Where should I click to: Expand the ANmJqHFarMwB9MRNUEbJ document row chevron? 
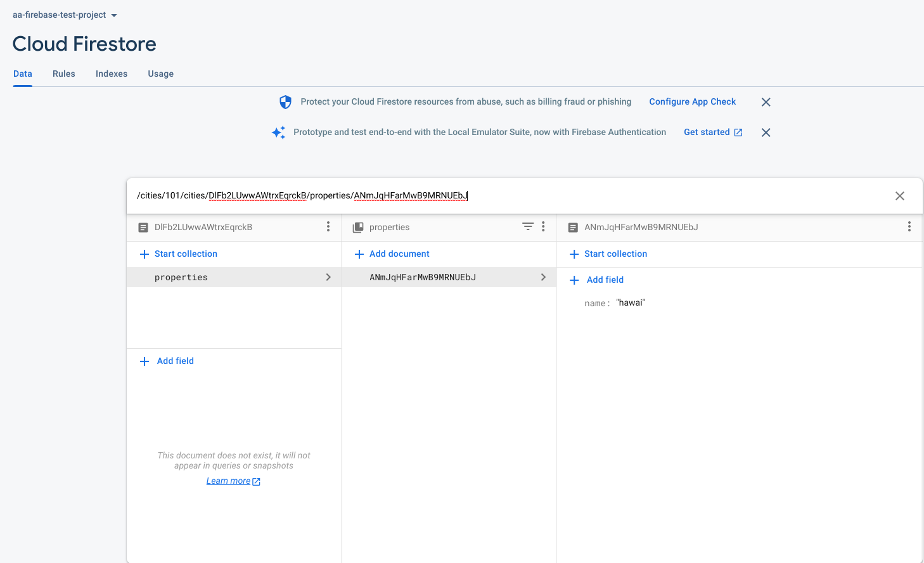coord(543,277)
